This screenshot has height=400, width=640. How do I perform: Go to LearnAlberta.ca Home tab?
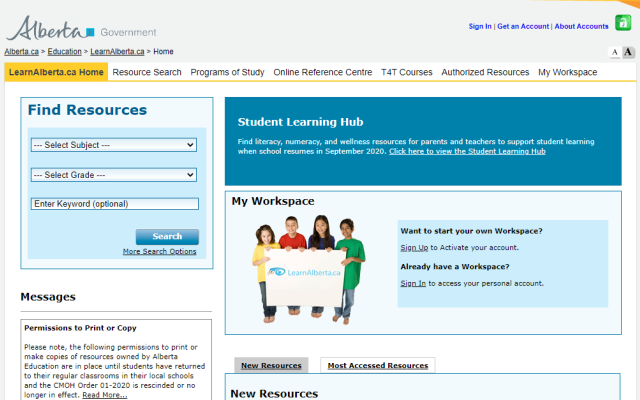[56, 72]
